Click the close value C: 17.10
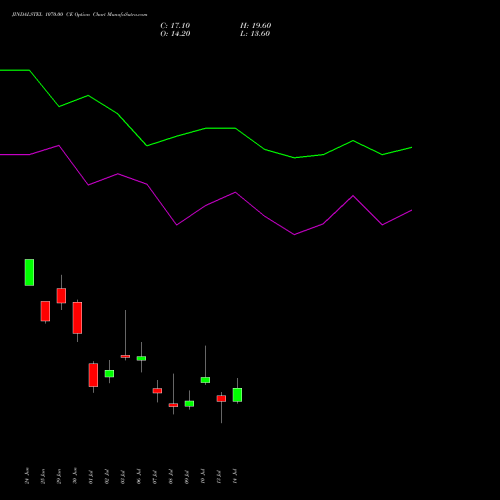 pyautogui.click(x=175, y=26)
